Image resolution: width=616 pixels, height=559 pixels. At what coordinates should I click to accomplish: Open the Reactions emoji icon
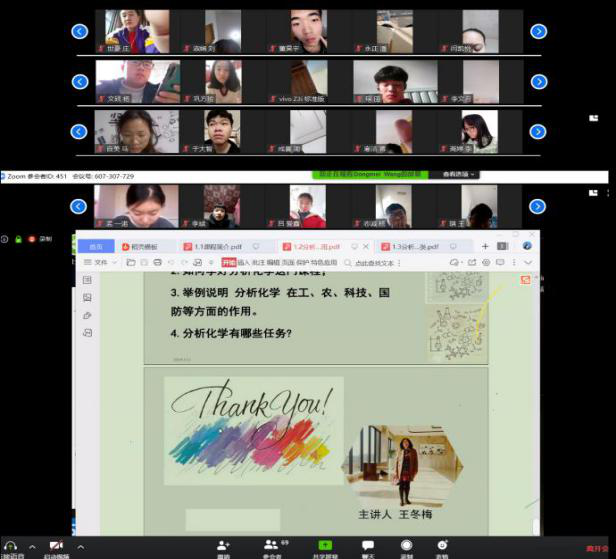tap(441, 545)
